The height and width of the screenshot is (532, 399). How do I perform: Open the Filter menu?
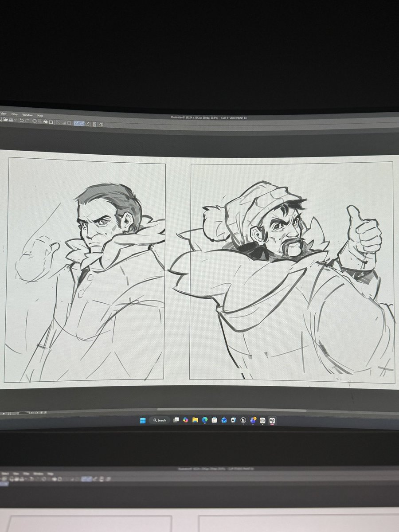tap(15, 114)
